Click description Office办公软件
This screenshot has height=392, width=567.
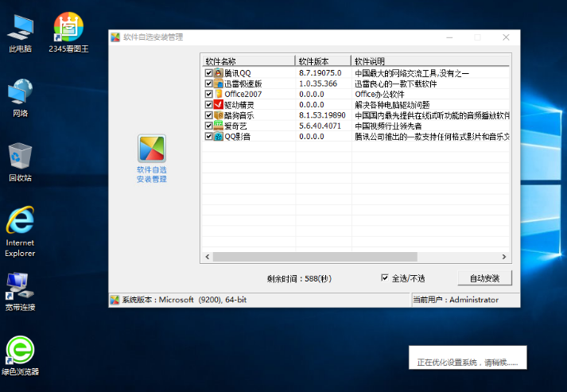tap(379, 95)
